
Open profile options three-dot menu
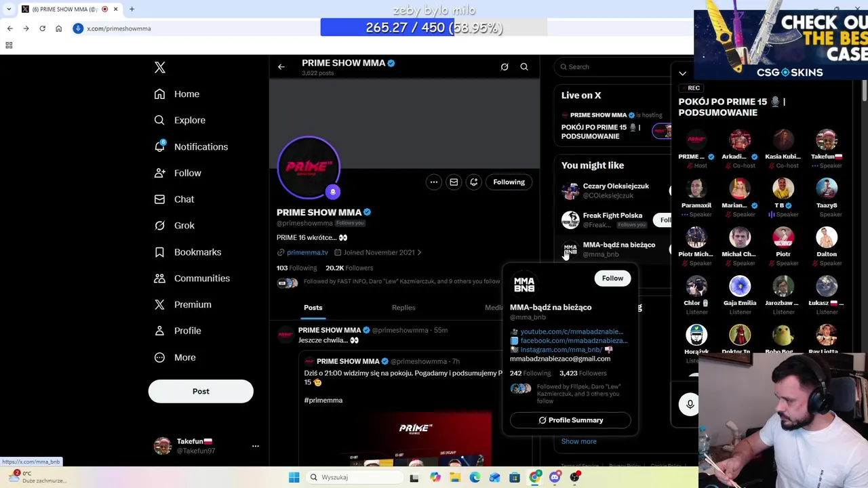coord(434,182)
